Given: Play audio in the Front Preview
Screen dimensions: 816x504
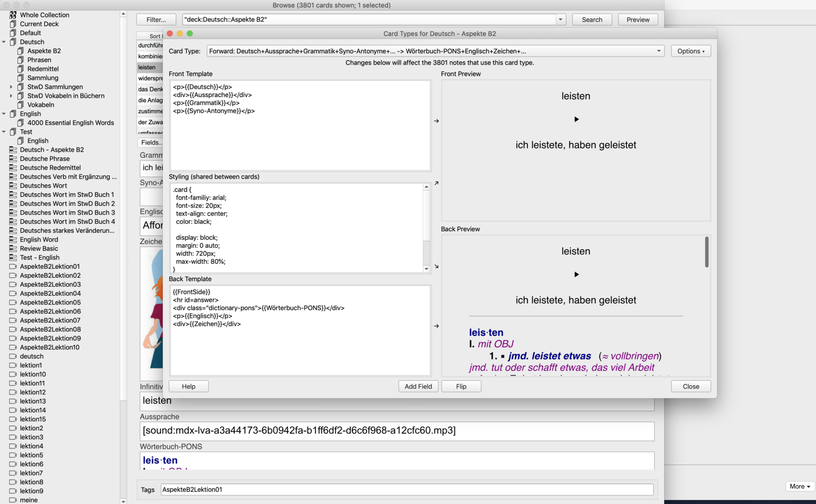Looking at the screenshot, I should tap(576, 119).
